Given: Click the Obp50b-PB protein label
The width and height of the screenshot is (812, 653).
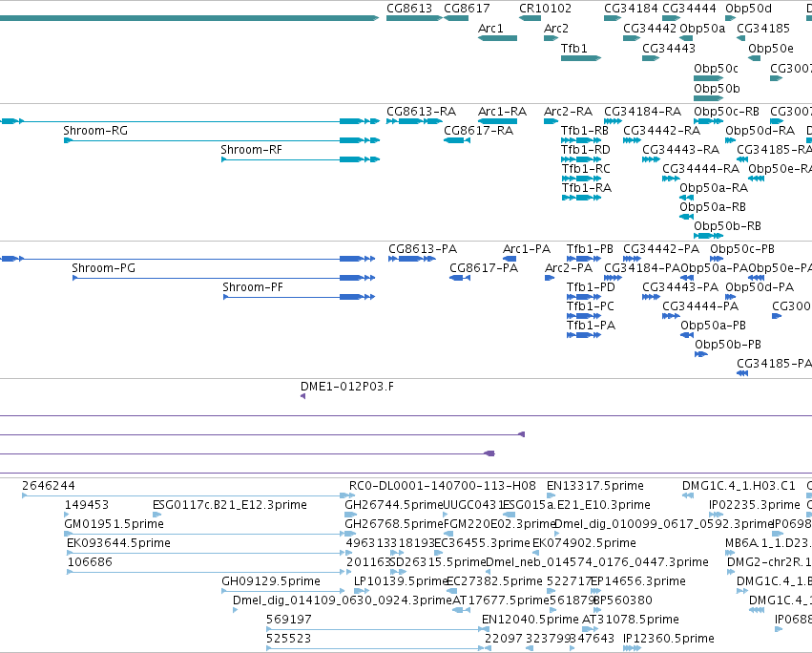Looking at the screenshot, I should [x=728, y=346].
